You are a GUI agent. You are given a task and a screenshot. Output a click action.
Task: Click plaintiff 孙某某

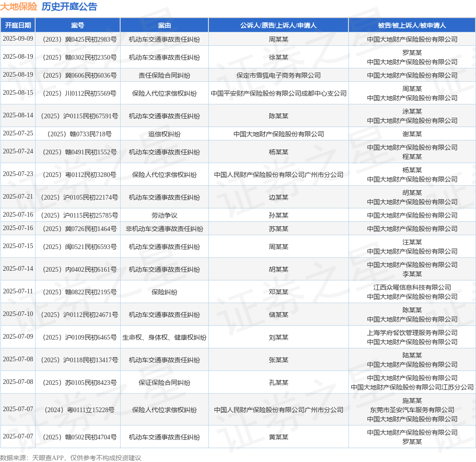pos(278,215)
